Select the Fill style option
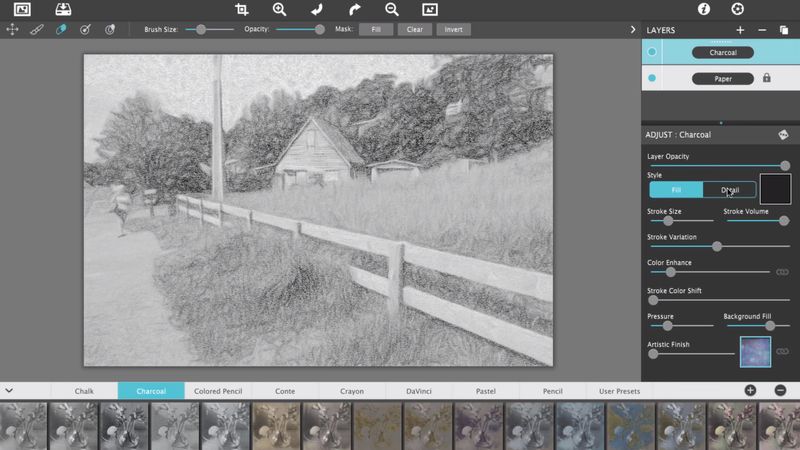This screenshot has width=800, height=450. 676,190
